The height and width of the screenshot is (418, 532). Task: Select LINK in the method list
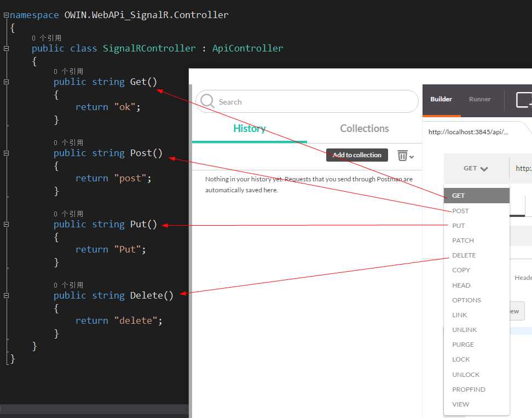pos(477,315)
